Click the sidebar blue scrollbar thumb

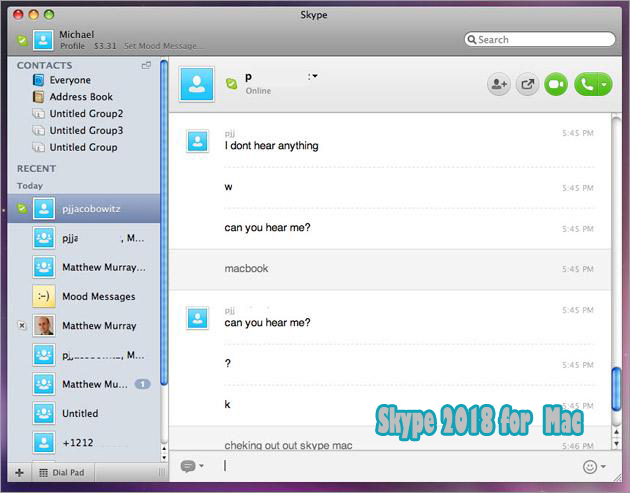(x=164, y=222)
